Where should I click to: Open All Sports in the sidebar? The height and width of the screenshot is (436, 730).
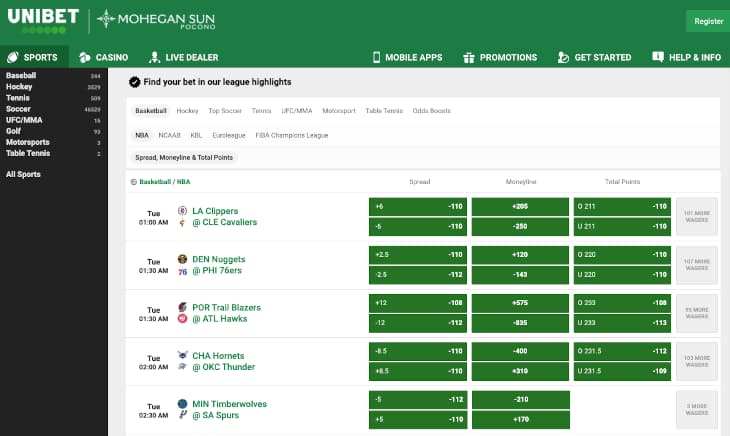click(x=23, y=174)
